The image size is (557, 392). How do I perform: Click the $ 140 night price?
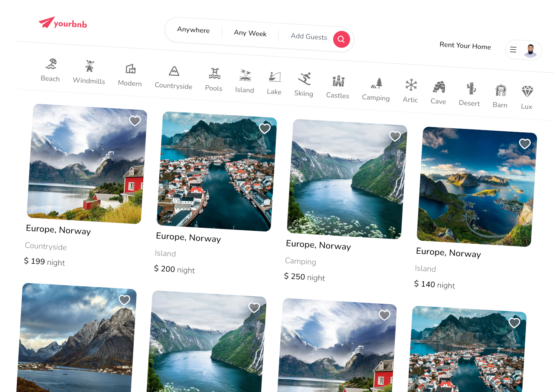(434, 284)
